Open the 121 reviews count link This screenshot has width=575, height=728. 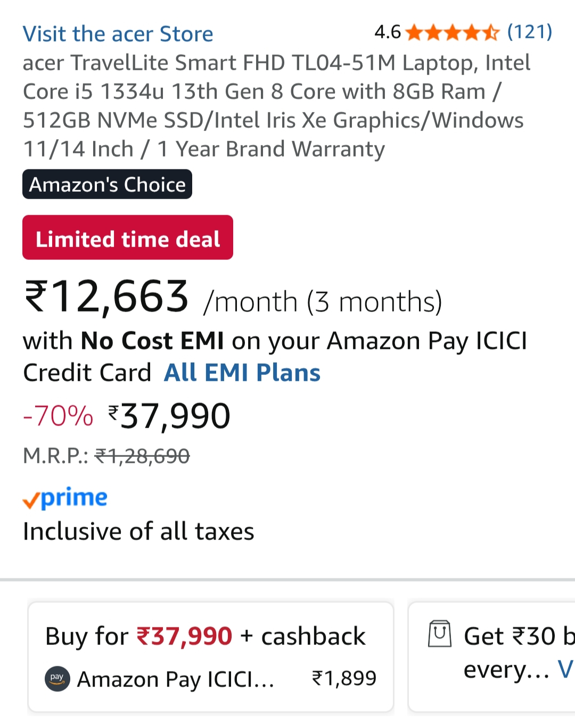[x=529, y=32]
